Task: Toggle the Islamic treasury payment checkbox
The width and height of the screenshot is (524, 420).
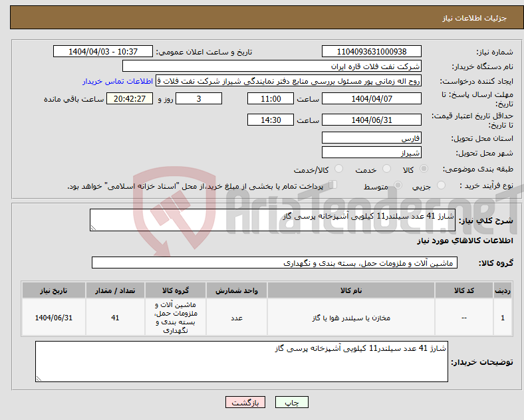Action: 332,185
